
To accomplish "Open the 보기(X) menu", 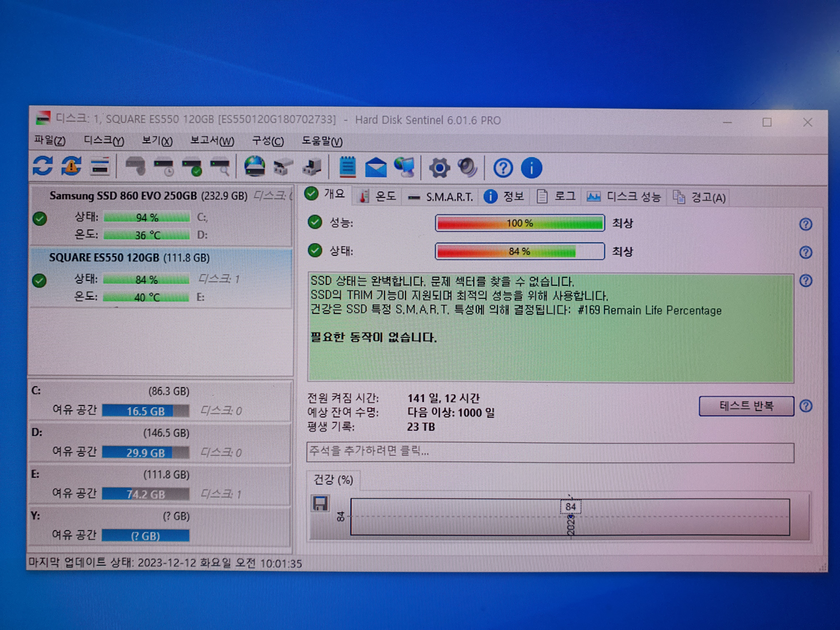I will tap(157, 141).
